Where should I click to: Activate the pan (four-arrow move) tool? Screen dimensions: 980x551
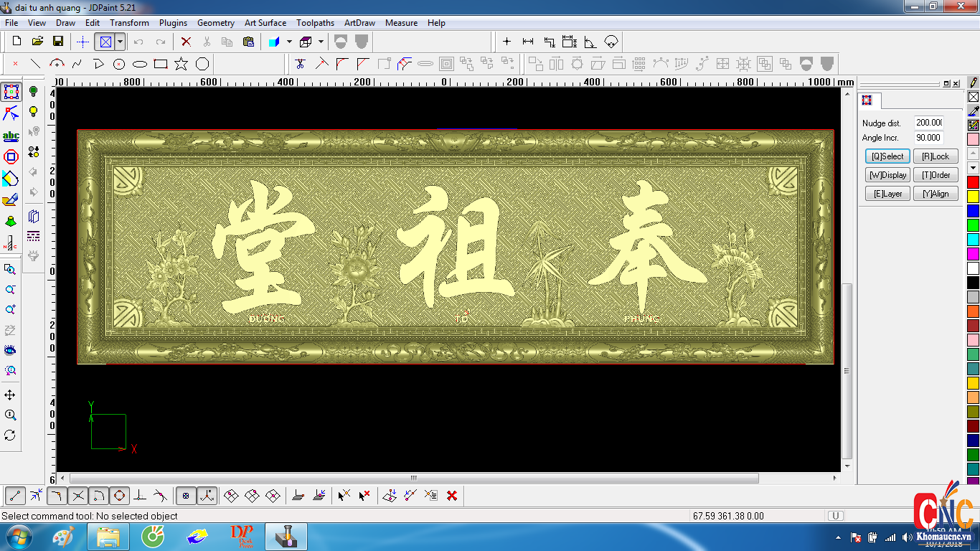coord(10,395)
